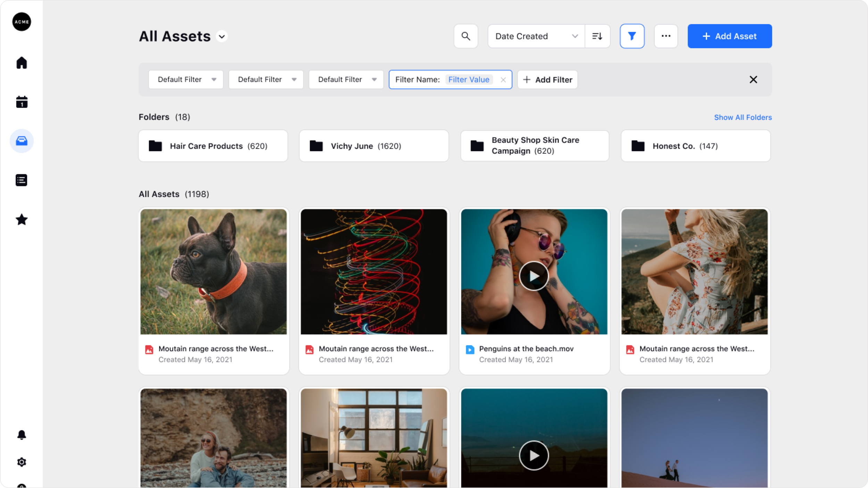Click Show All Folders link
The width and height of the screenshot is (868, 488).
(743, 117)
